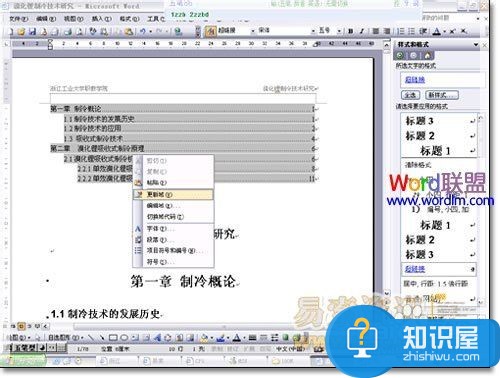Click the first-line indent marker on ruler
Viewport: 500px width, 378px height.
[50, 41]
